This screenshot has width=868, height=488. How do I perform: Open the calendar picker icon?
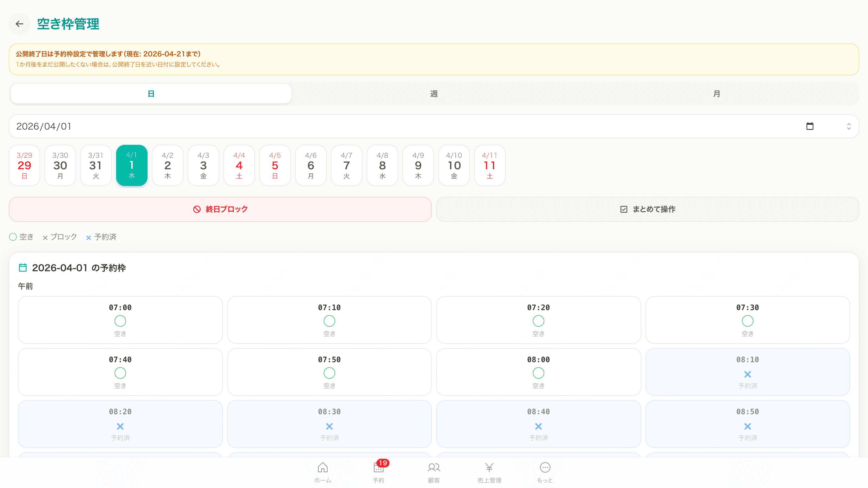coord(810,126)
